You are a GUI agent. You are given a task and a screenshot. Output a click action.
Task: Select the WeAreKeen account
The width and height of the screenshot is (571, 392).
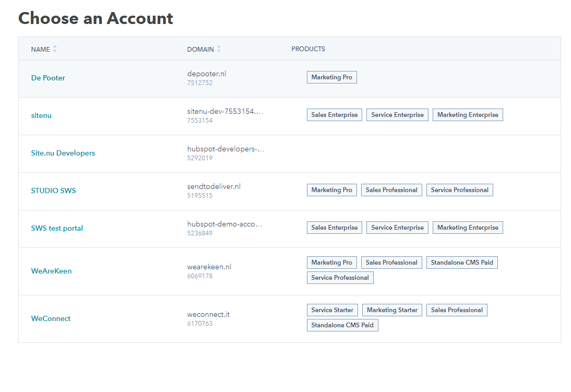pos(51,271)
